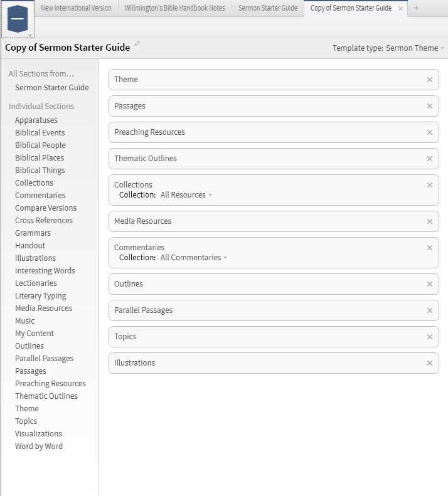The image size is (448, 496).
Task: Remove the Thematic Outlines section
Action: (x=430, y=159)
